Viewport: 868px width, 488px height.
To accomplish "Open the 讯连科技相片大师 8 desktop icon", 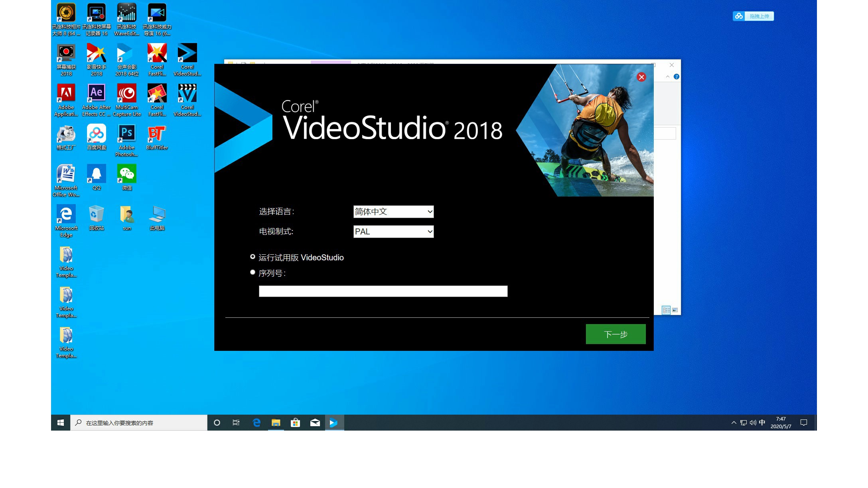I will tap(66, 20).
